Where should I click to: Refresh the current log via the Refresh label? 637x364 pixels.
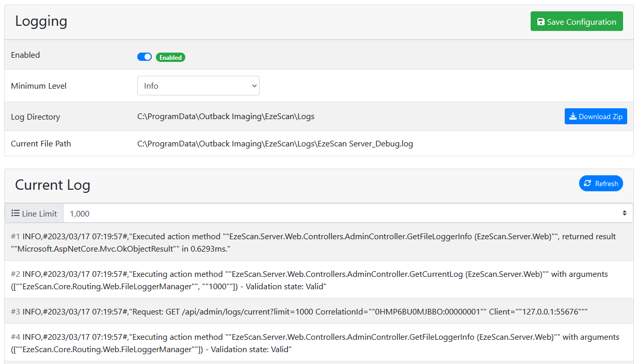pyautogui.click(x=607, y=184)
